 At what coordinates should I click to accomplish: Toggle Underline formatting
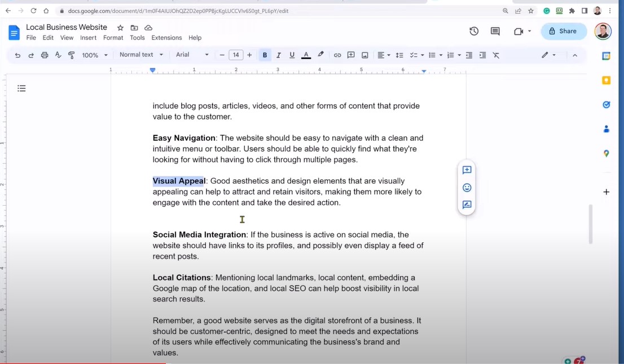(x=292, y=55)
